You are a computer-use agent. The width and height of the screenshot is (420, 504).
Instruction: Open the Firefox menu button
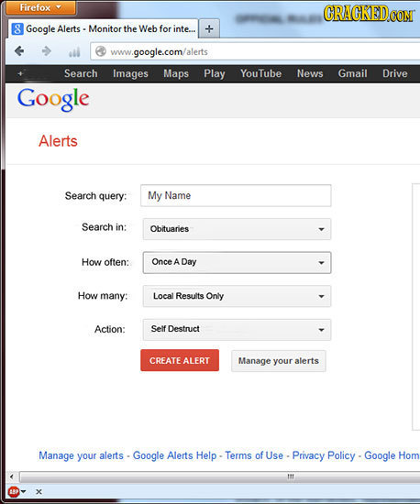click(x=41, y=7)
